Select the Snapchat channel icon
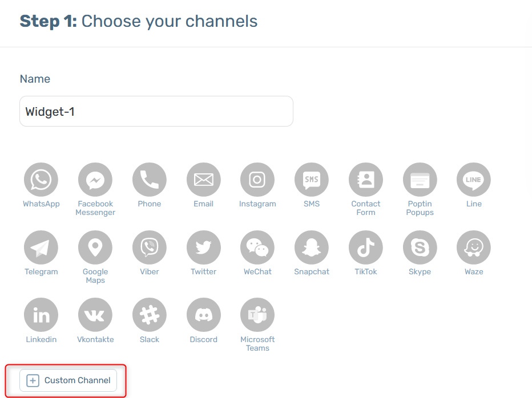The height and width of the screenshot is (398, 532). (x=312, y=247)
